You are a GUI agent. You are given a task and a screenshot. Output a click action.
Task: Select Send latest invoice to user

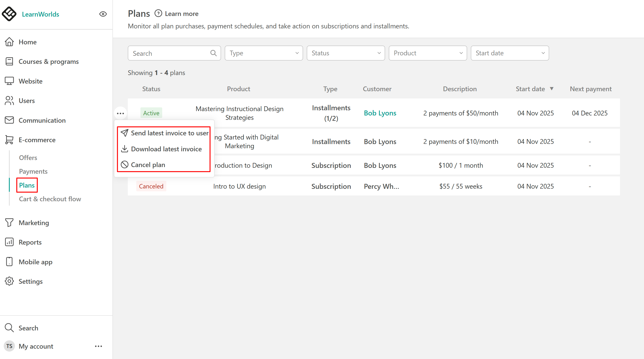[x=169, y=133]
